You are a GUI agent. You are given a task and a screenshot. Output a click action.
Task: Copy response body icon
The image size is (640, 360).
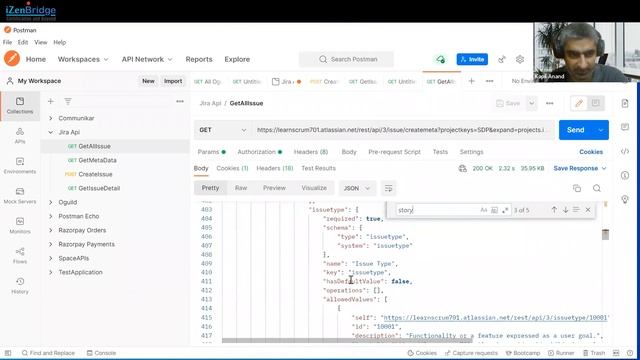pos(577,188)
